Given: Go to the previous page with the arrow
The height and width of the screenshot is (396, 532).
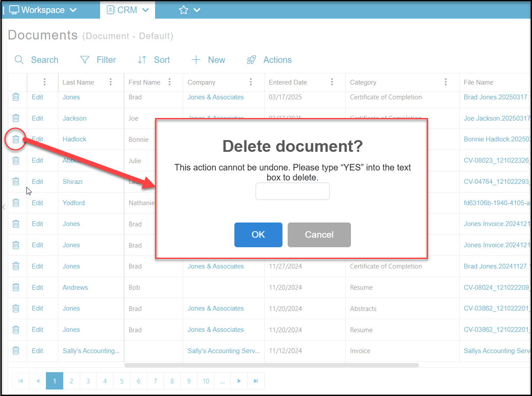Looking at the screenshot, I should coord(38,381).
